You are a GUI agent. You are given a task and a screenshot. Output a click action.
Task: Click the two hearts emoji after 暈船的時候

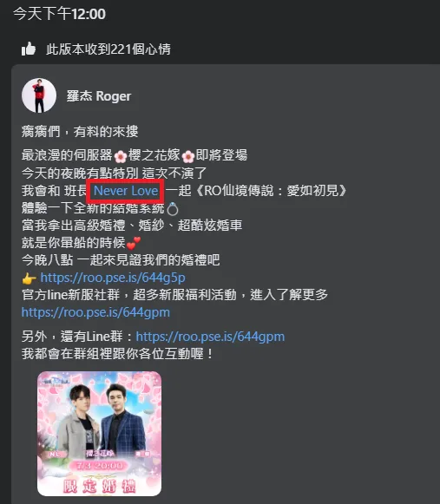click(134, 243)
